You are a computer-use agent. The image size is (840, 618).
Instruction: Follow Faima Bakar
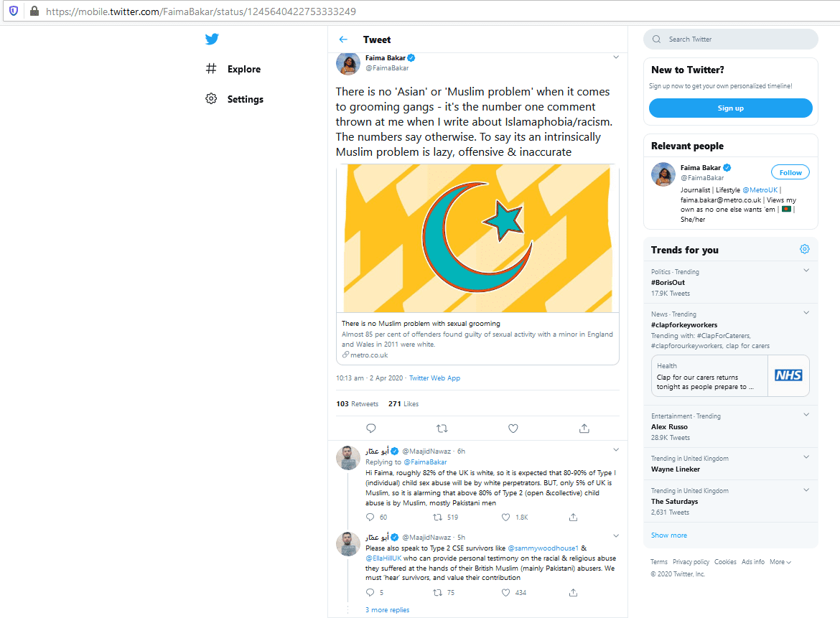click(790, 172)
